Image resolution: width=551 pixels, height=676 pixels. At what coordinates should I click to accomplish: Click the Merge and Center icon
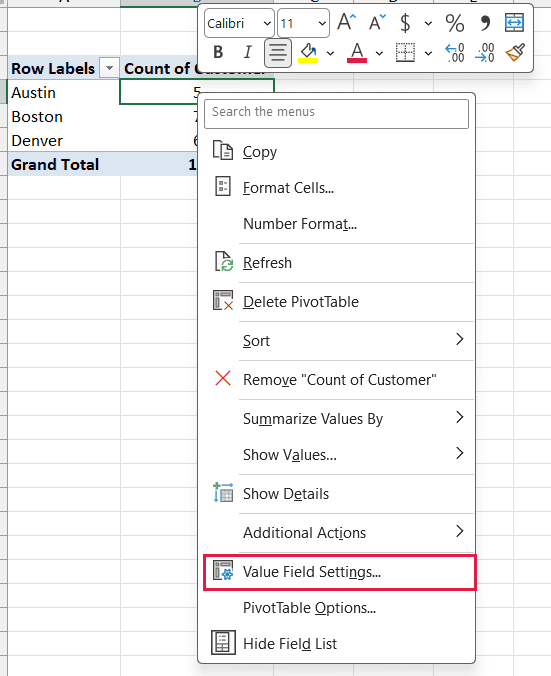pos(514,22)
